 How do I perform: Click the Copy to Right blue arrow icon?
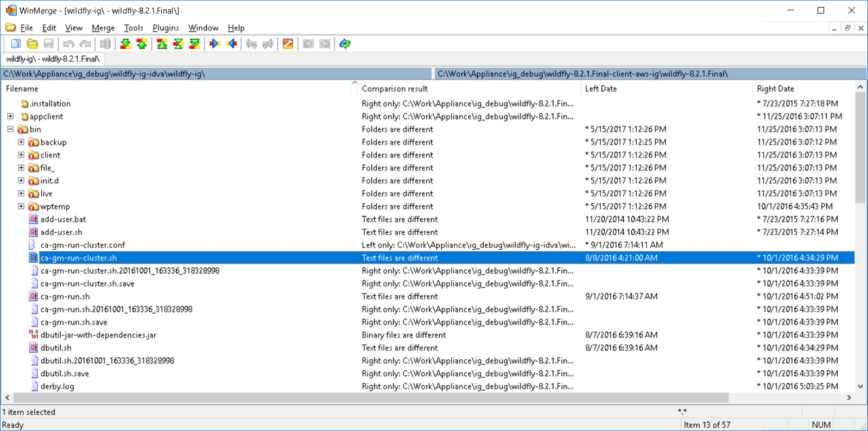[215, 44]
